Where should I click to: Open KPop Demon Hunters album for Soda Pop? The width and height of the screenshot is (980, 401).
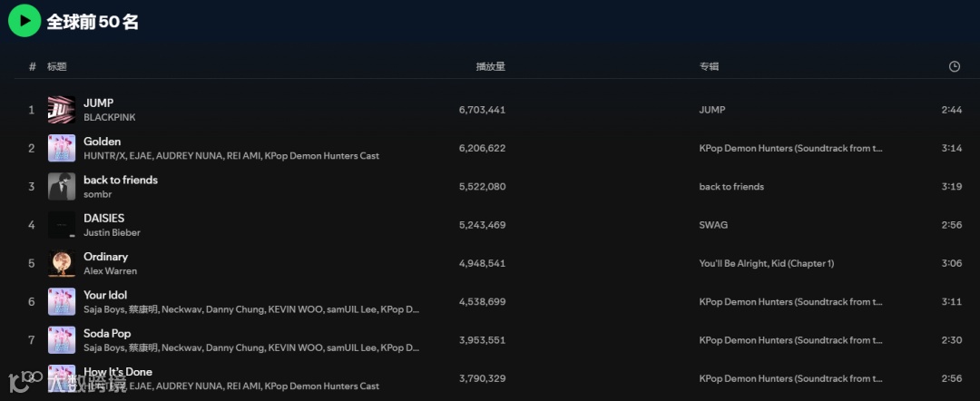click(791, 340)
